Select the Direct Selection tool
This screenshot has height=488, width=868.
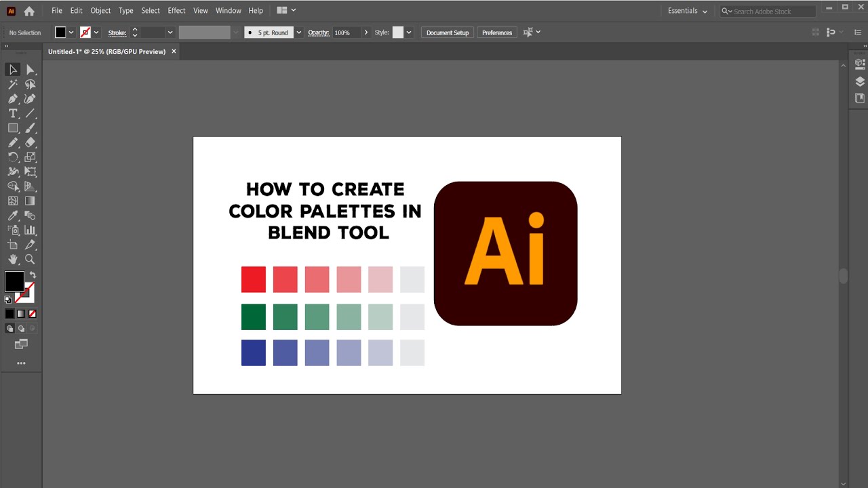coord(30,70)
